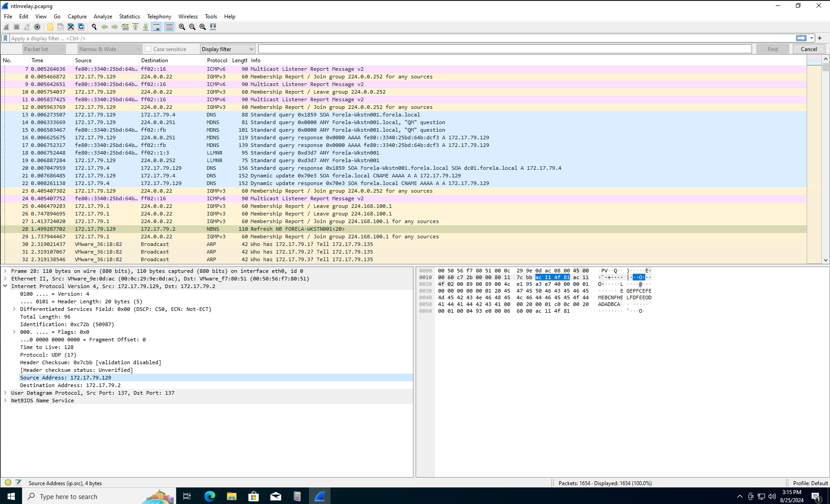Expand the Frame 28 tree item

[x=5, y=271]
